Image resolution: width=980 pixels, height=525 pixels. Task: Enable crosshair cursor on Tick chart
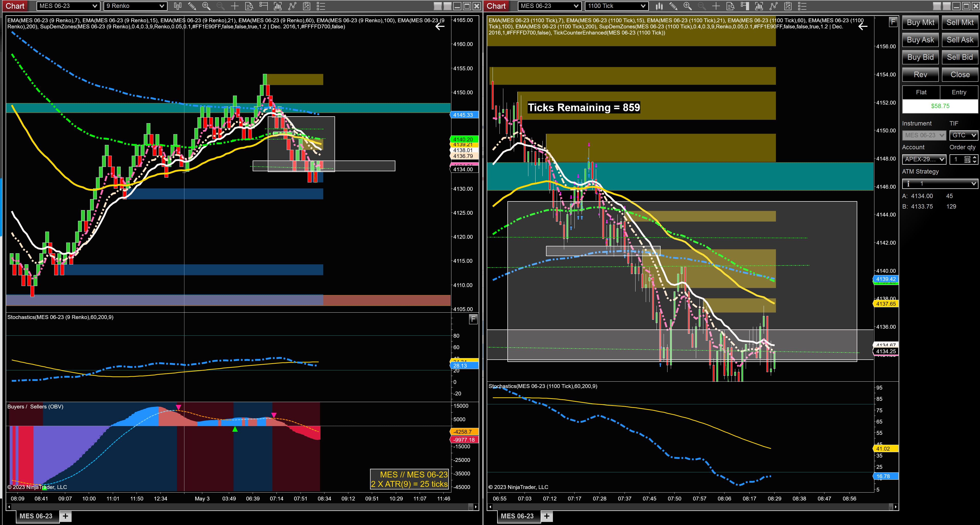[716, 6]
